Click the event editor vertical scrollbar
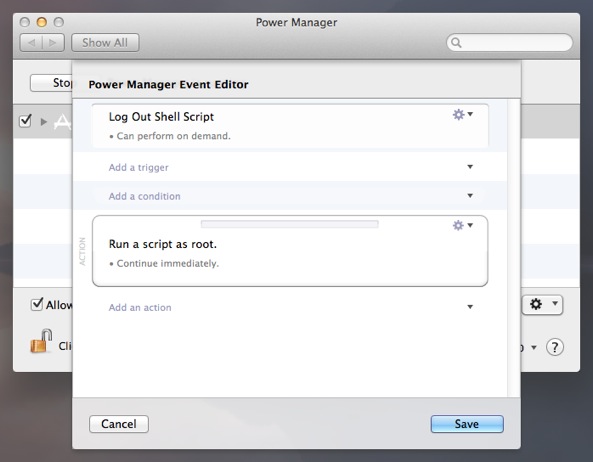 [x=514, y=248]
